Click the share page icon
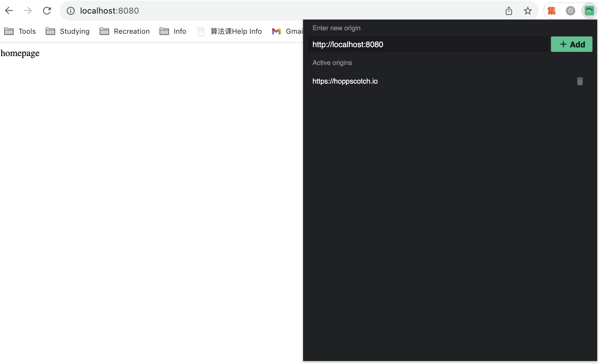Viewport: 599px width, 364px height. pos(509,11)
